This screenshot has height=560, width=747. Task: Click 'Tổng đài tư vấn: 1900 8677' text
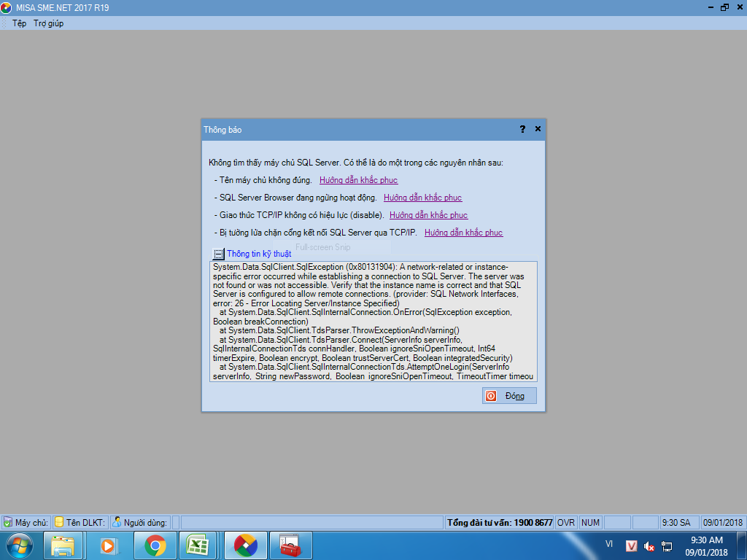click(x=499, y=522)
